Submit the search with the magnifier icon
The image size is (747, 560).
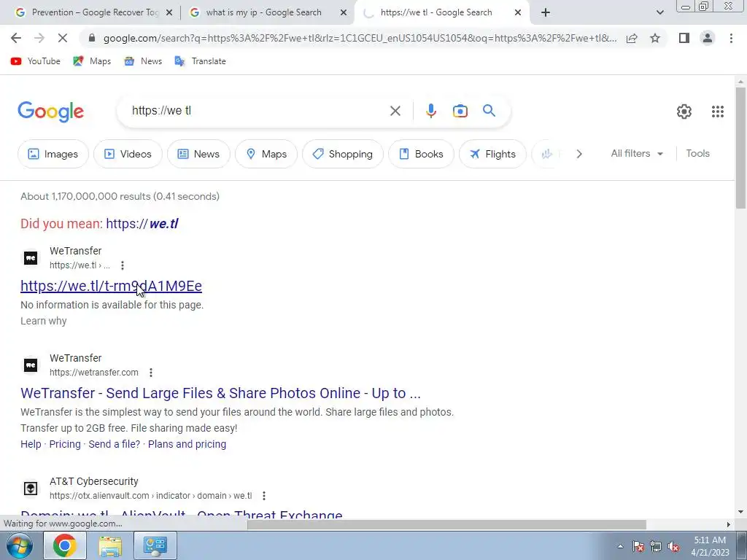(x=489, y=111)
